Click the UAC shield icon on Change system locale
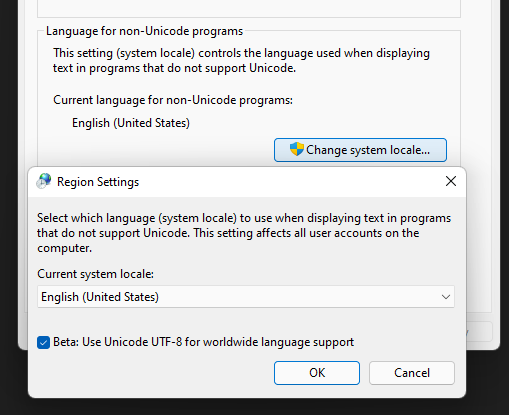This screenshot has height=415, width=509. click(x=296, y=149)
